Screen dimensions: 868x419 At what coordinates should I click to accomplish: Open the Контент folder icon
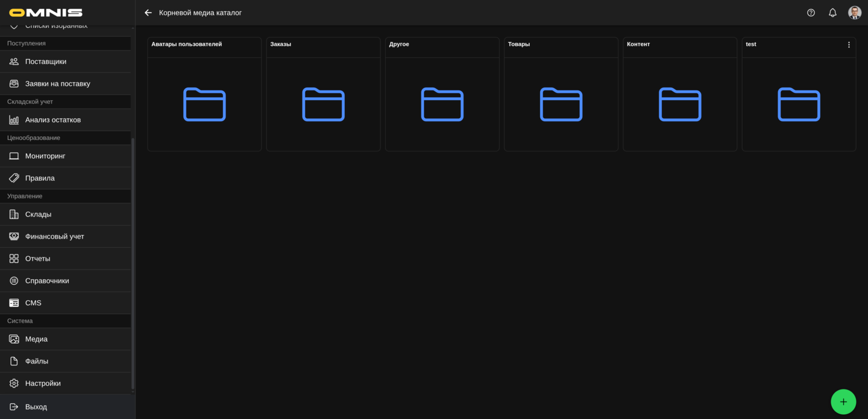[x=679, y=104]
